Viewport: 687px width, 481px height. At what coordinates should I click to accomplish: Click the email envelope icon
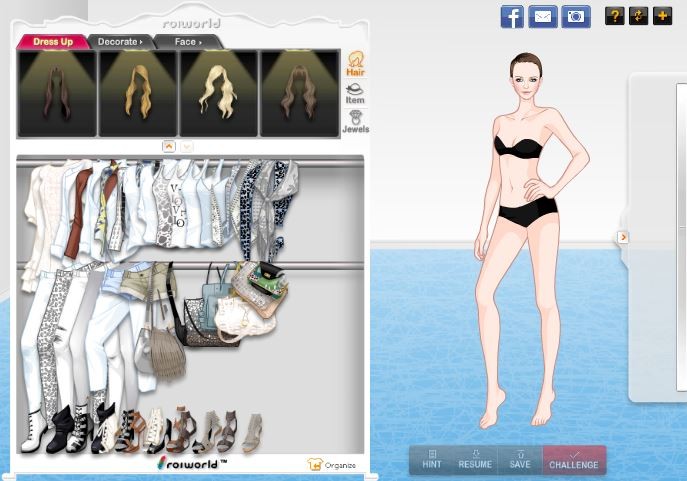pos(543,16)
